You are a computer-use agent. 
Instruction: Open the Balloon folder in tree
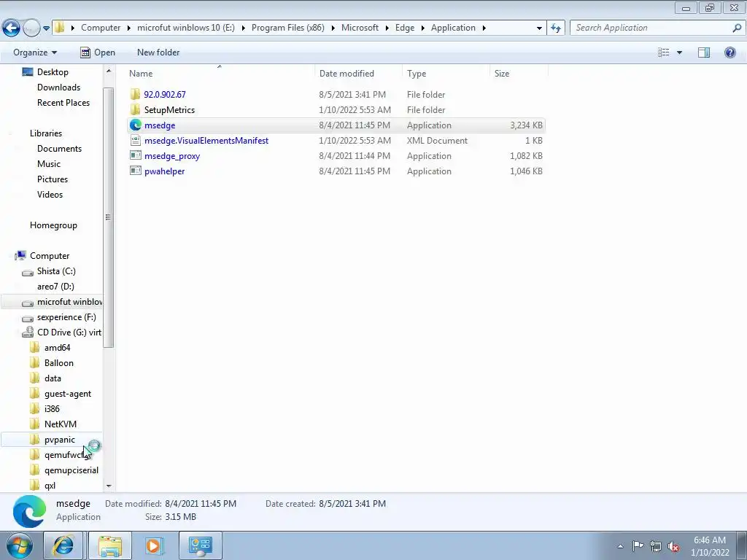point(58,363)
